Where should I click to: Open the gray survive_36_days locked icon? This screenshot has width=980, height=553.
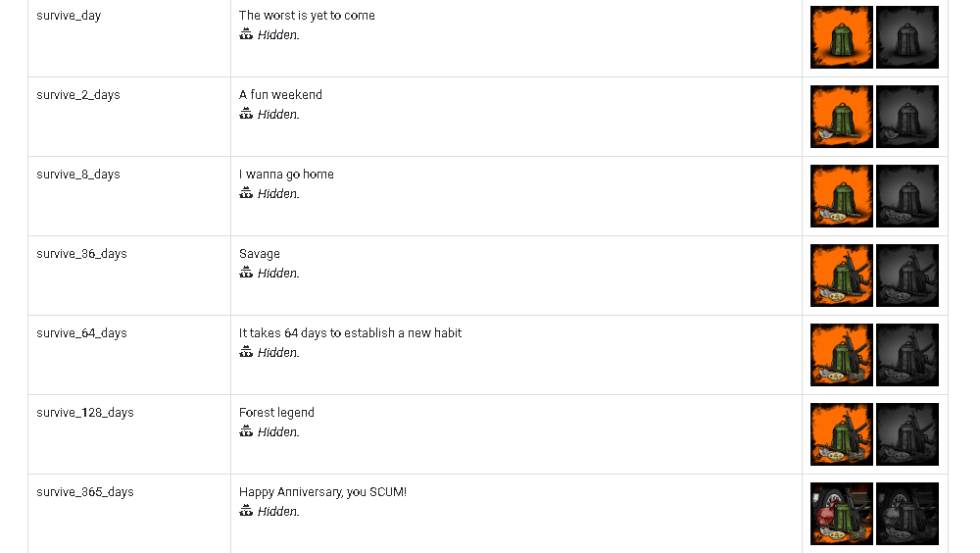coord(906,276)
